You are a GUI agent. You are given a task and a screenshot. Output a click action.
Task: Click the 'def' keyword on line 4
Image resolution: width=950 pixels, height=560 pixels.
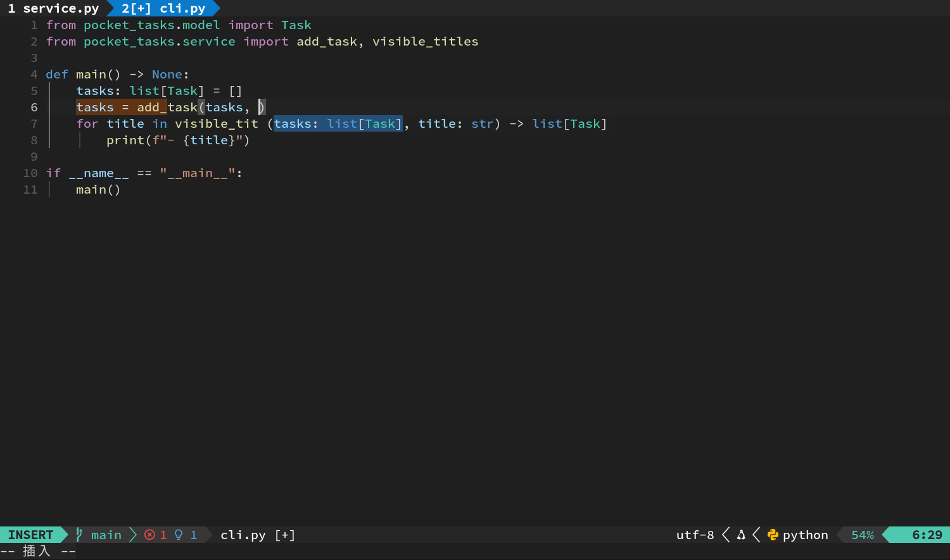[x=57, y=75]
